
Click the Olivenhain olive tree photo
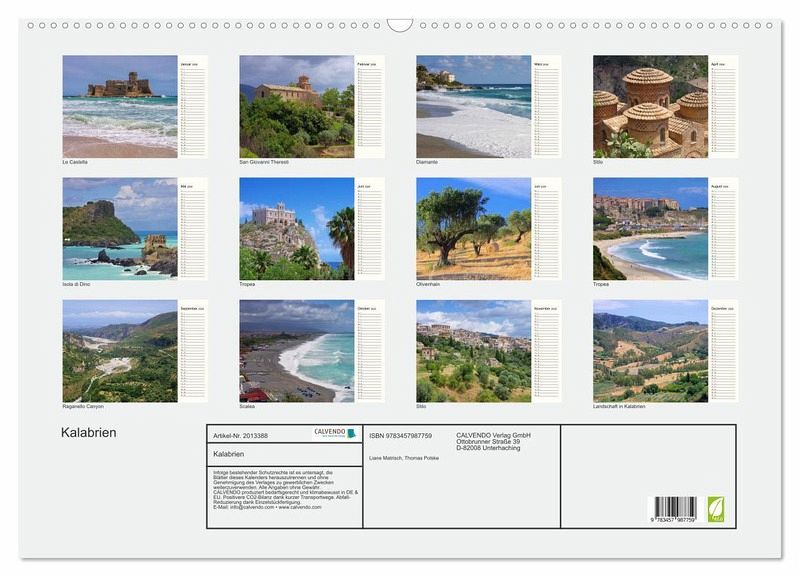pos(473,229)
